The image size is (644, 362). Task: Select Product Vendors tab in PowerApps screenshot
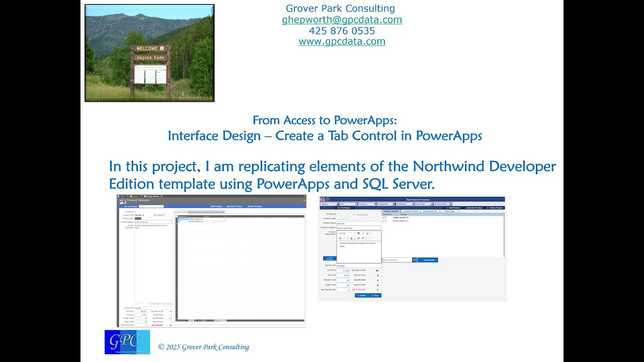pyautogui.click(x=391, y=211)
